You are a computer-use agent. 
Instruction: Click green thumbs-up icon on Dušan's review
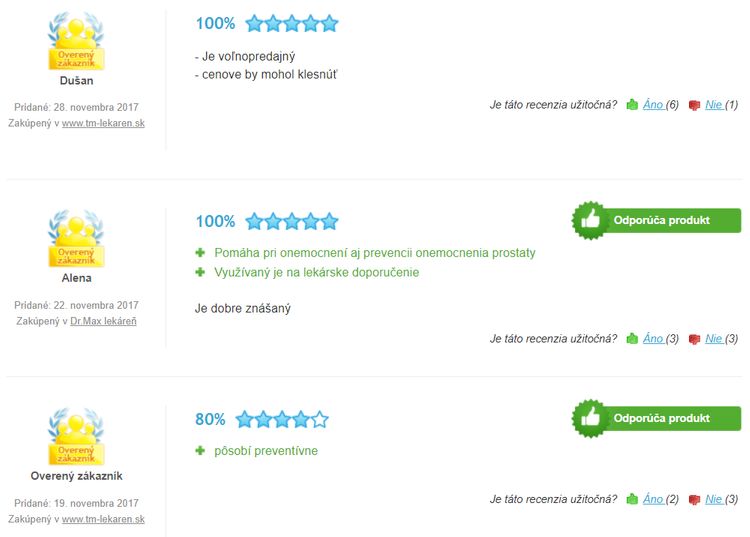632,105
